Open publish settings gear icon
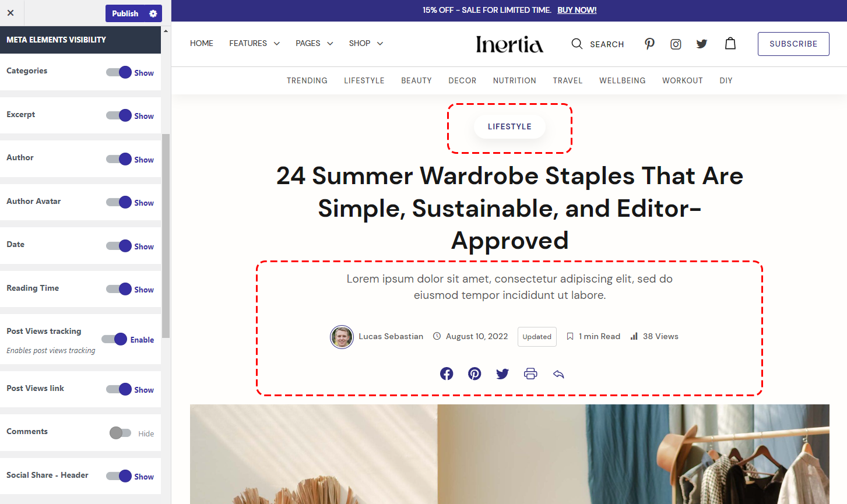 (x=153, y=13)
